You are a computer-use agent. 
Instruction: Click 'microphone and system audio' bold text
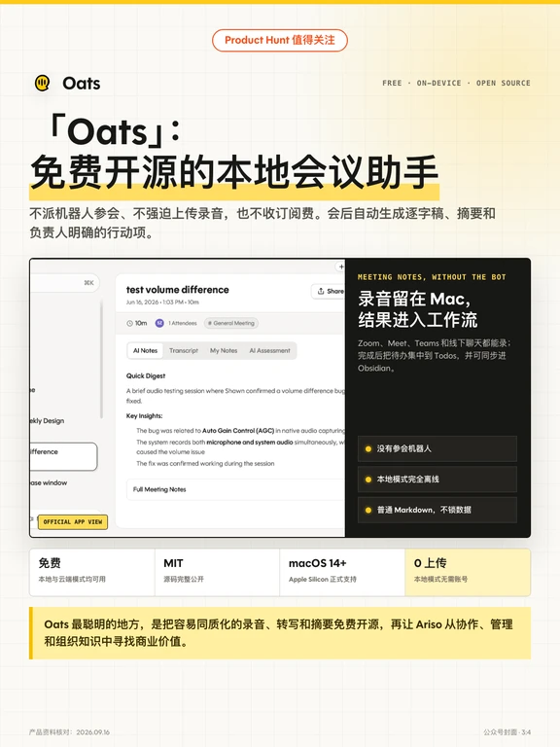click(250, 443)
